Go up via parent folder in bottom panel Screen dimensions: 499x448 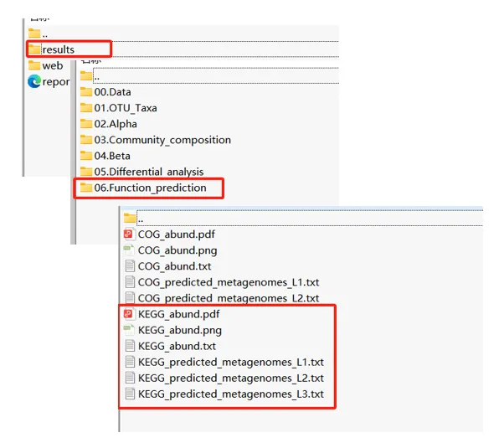[134, 219]
